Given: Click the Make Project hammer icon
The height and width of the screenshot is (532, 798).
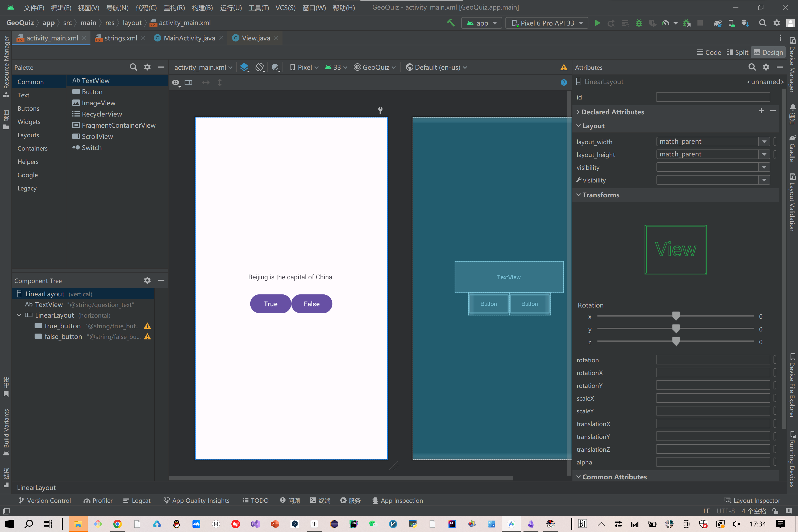Looking at the screenshot, I should (451, 23).
